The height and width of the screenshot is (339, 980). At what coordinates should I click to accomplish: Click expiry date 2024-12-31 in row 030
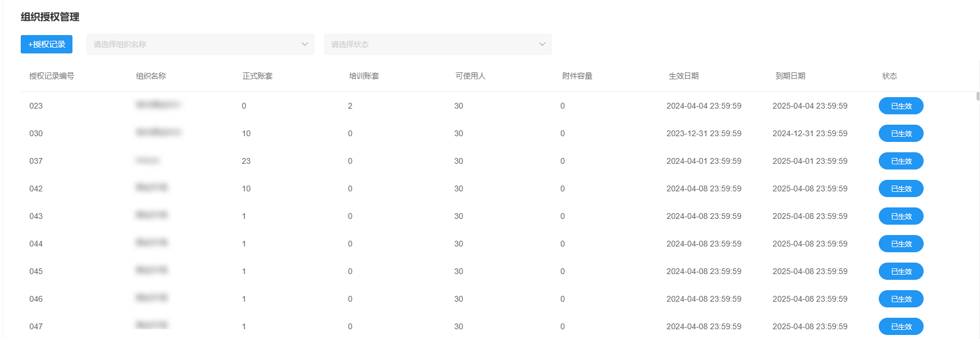(810, 133)
